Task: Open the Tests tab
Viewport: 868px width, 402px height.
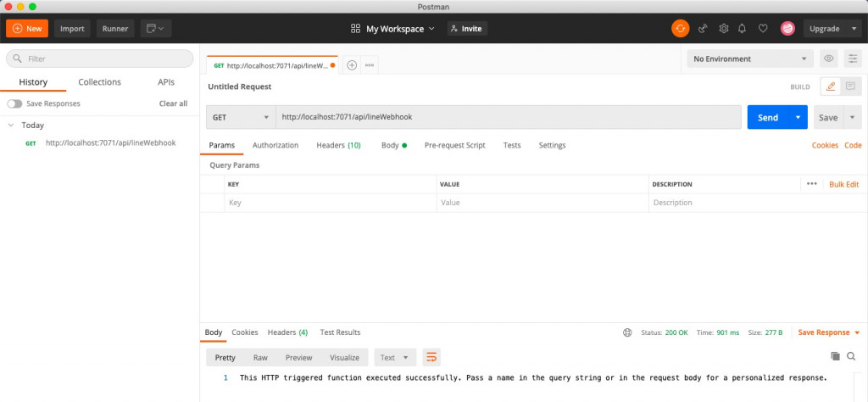Action: click(x=512, y=145)
